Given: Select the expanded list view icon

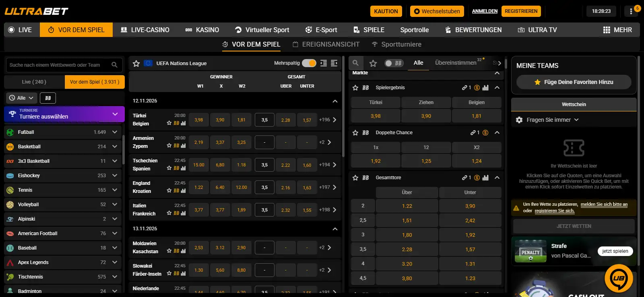Looking at the screenshot, I should point(334,63).
